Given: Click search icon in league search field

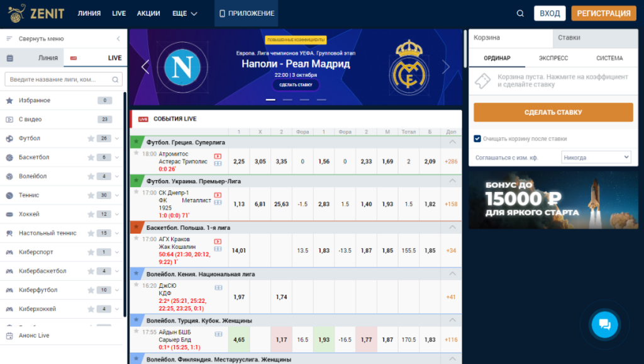Looking at the screenshot, I should (116, 80).
